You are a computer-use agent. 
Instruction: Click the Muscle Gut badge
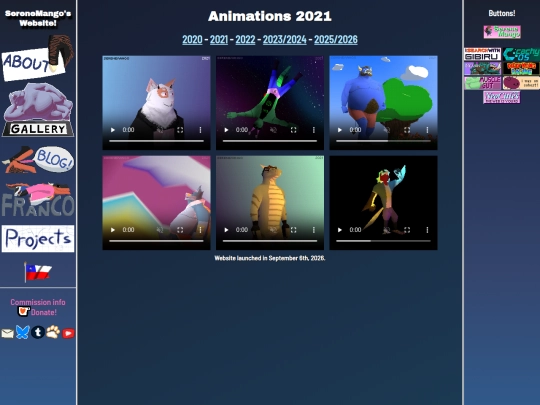(482, 83)
